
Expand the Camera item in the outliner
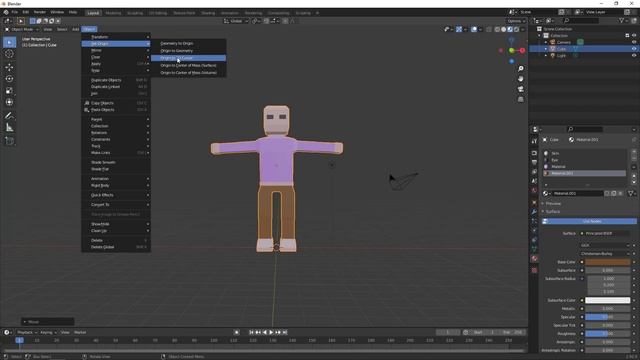click(546, 42)
